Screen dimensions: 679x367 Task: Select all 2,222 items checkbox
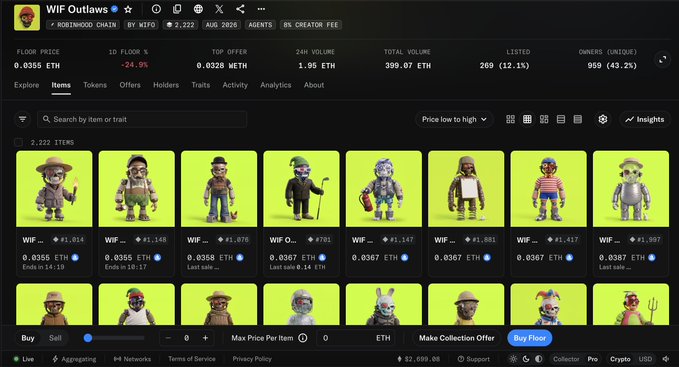tap(19, 142)
